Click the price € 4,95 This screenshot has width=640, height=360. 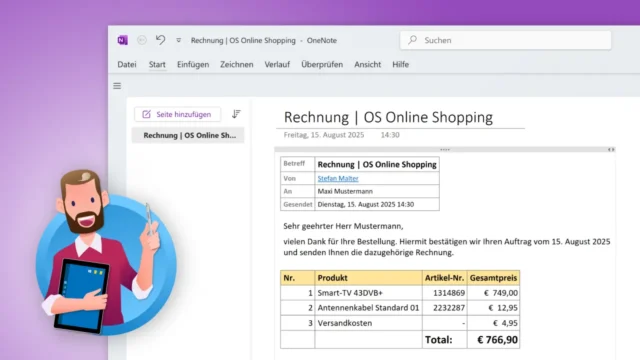505,323
